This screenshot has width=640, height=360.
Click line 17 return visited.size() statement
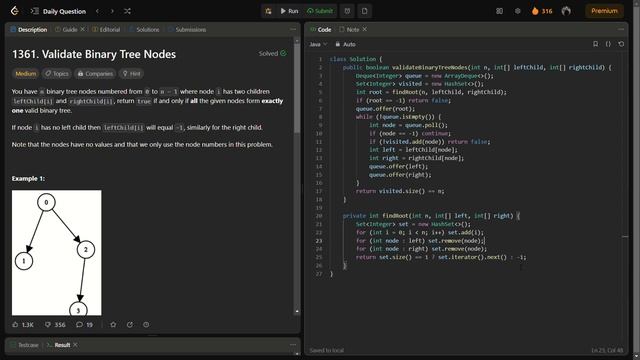400,191
